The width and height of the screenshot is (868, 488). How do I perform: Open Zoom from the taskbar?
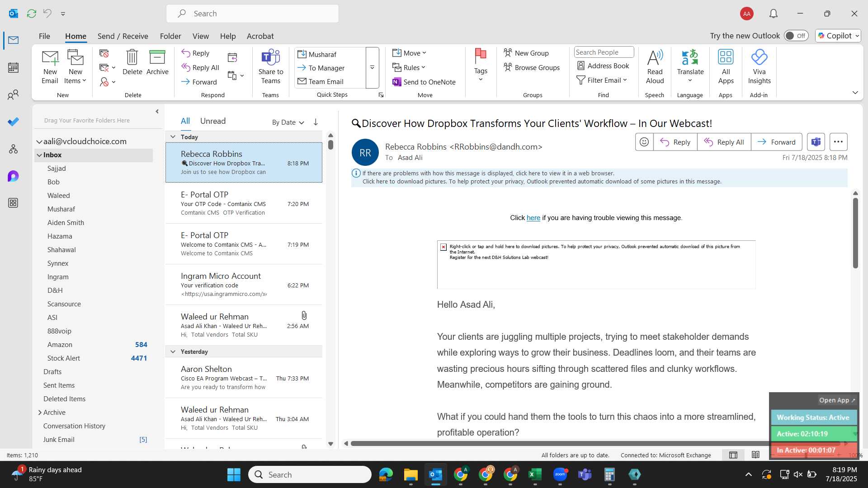pos(560,474)
